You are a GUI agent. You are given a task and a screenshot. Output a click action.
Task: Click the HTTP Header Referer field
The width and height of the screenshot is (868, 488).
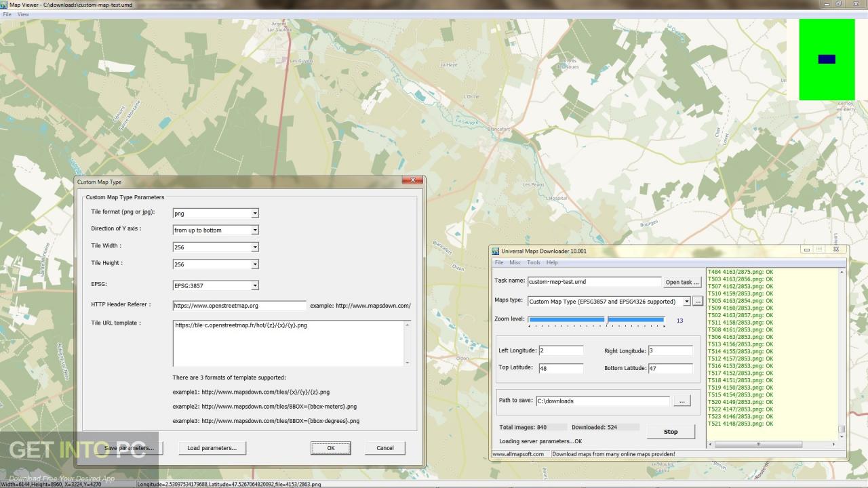[239, 306]
